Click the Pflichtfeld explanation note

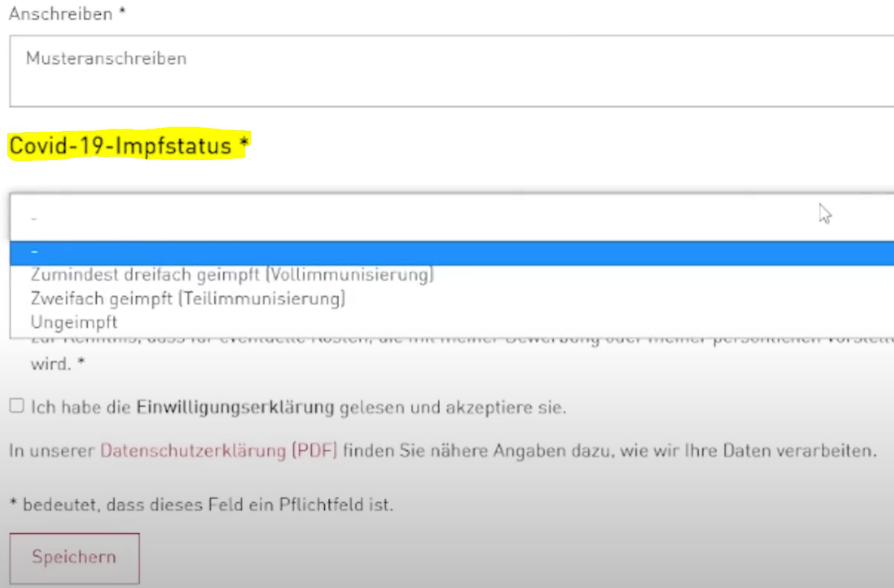click(202, 505)
